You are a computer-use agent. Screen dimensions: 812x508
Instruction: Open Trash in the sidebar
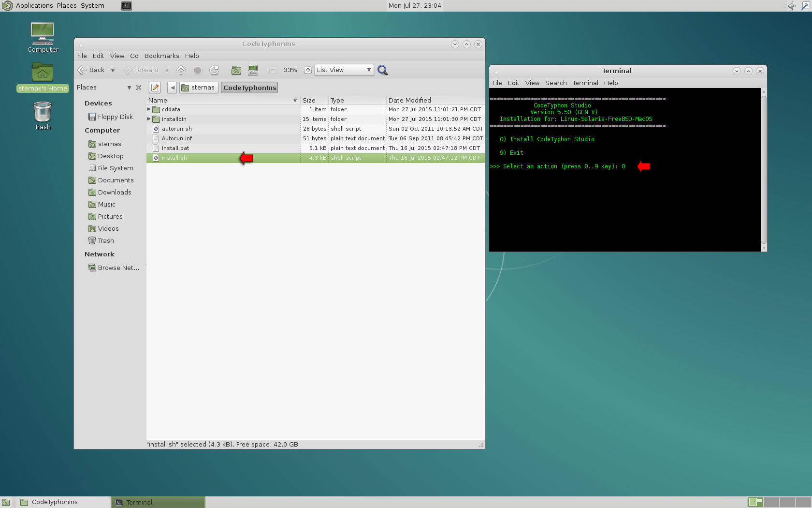(x=101, y=240)
